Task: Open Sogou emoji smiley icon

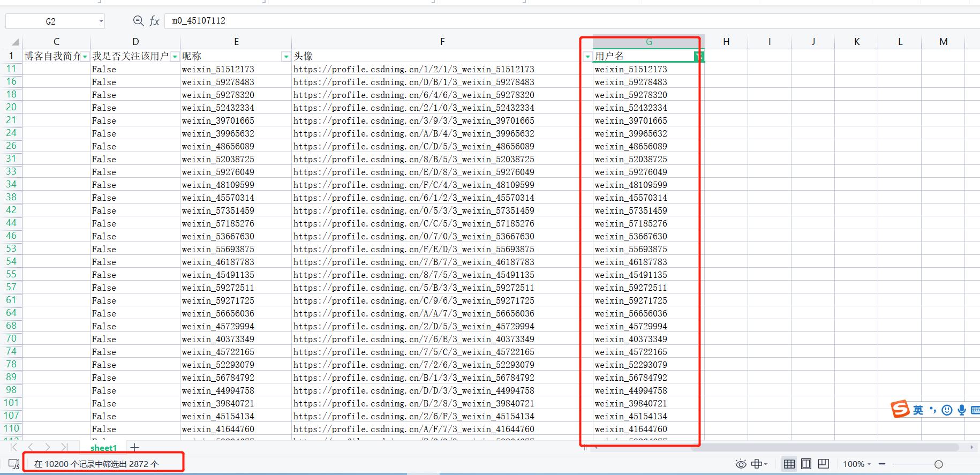Action: (x=947, y=410)
